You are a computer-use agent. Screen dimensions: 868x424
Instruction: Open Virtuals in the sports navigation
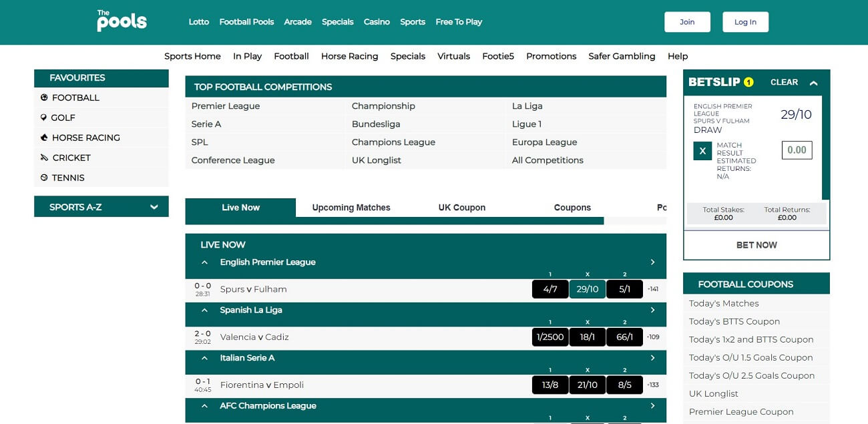[454, 57]
